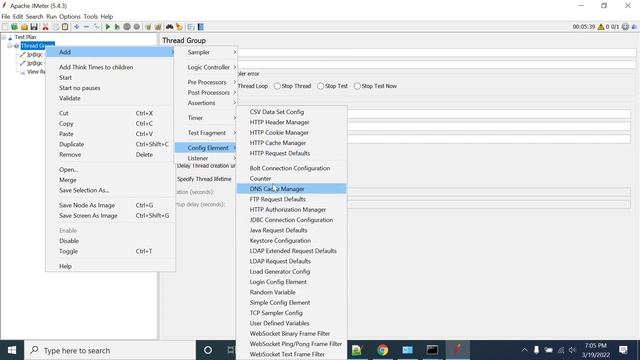Image resolution: width=640 pixels, height=360 pixels.
Task: Open Chrome from the taskbar
Action: (382, 350)
